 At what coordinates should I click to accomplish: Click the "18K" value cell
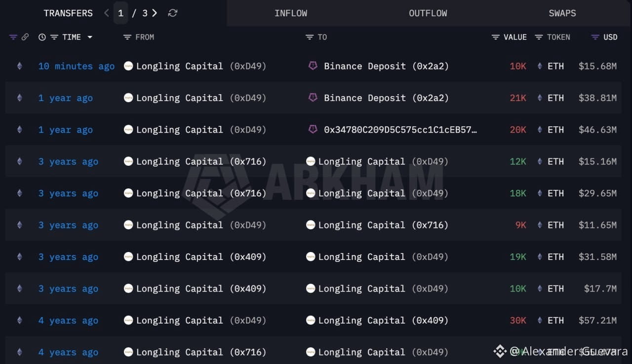click(518, 193)
